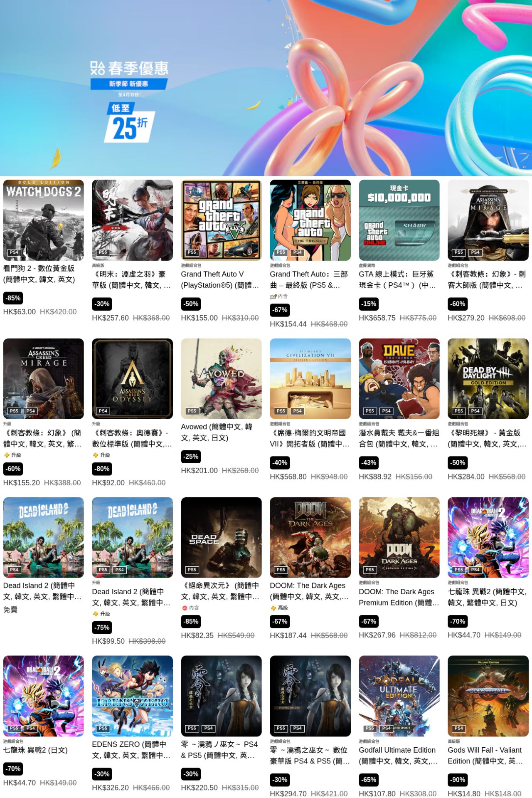
Task: Click the PS Plus upgrade icon under Mirage
Action: tap(7, 455)
